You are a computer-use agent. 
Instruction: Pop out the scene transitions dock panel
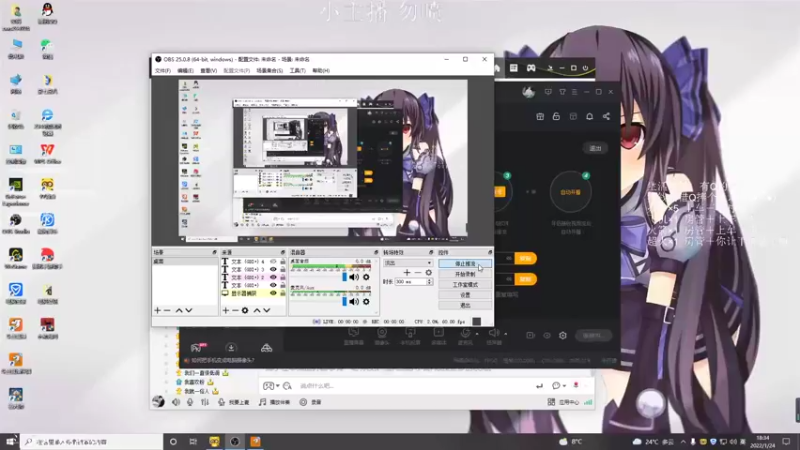coord(431,253)
